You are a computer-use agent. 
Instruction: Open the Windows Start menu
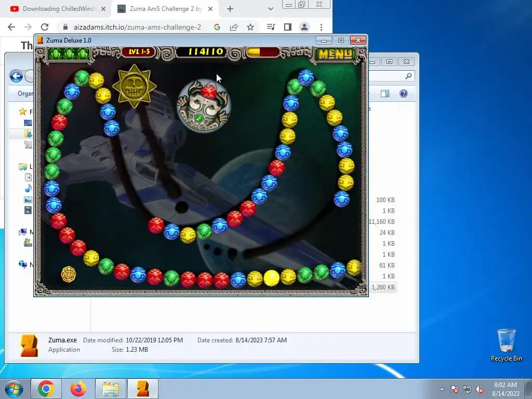tap(14, 389)
